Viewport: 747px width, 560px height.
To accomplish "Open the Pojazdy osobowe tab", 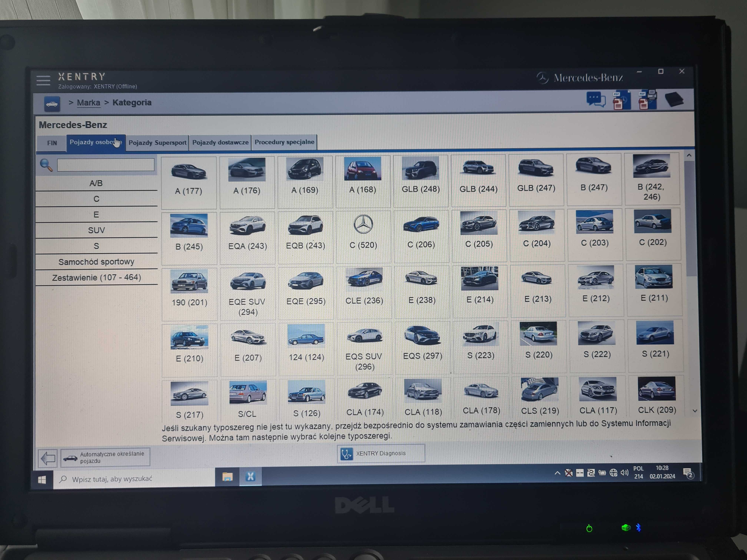I will tap(96, 142).
